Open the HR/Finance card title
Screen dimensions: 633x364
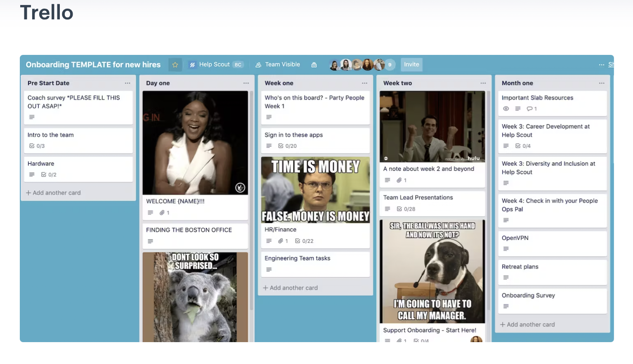(280, 229)
